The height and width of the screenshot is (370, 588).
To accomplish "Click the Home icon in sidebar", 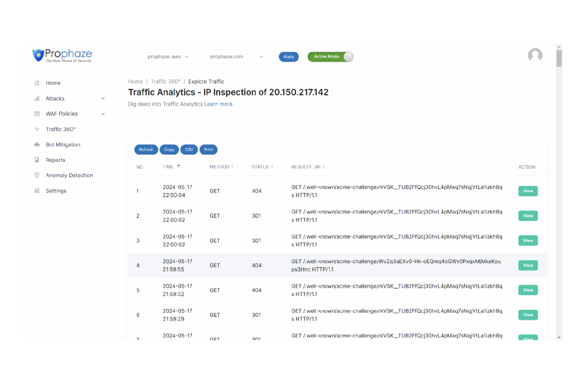I will pos(37,83).
